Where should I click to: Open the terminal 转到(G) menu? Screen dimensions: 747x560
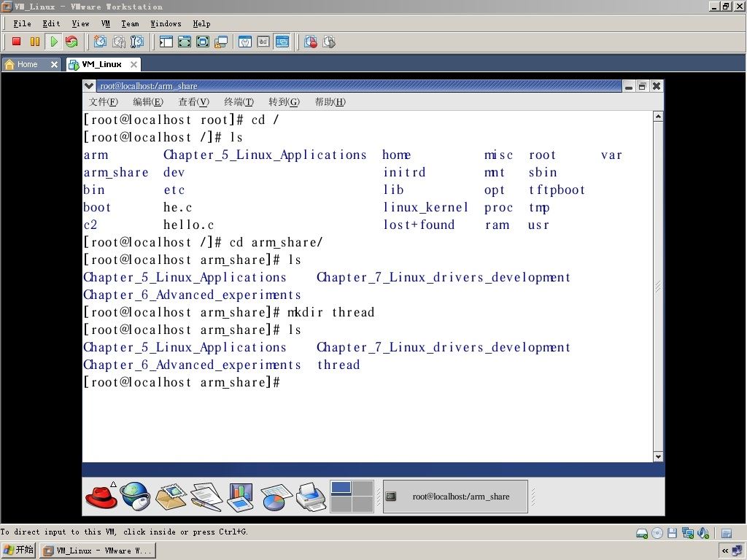284,102
